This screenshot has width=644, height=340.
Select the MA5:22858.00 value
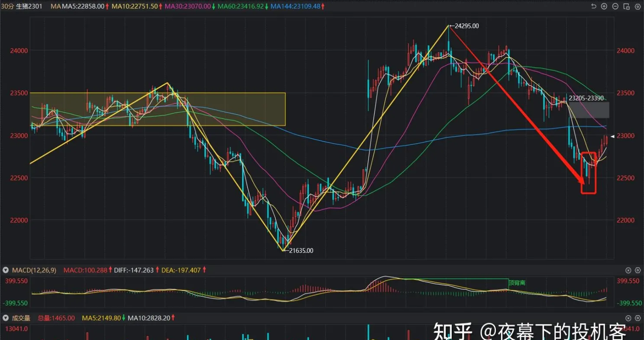pos(83,7)
